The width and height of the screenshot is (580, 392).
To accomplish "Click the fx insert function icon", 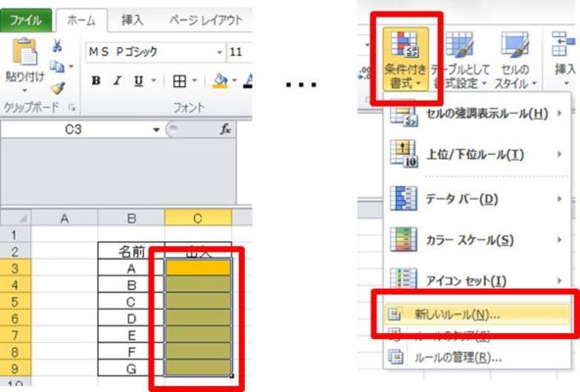I will [225, 129].
